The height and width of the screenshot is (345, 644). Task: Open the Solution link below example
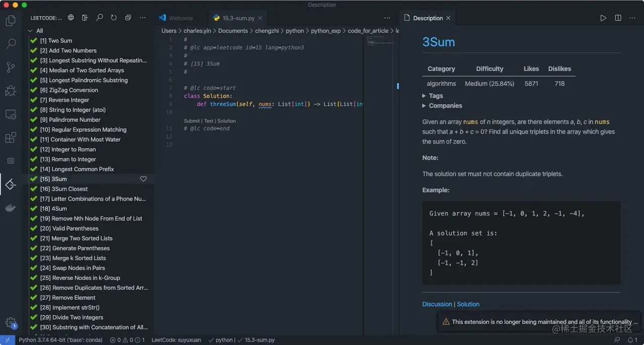tap(468, 304)
